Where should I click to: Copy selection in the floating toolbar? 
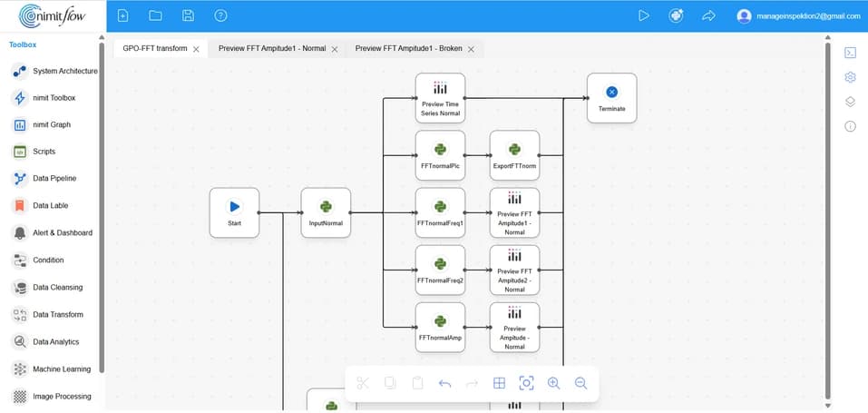tap(390, 383)
